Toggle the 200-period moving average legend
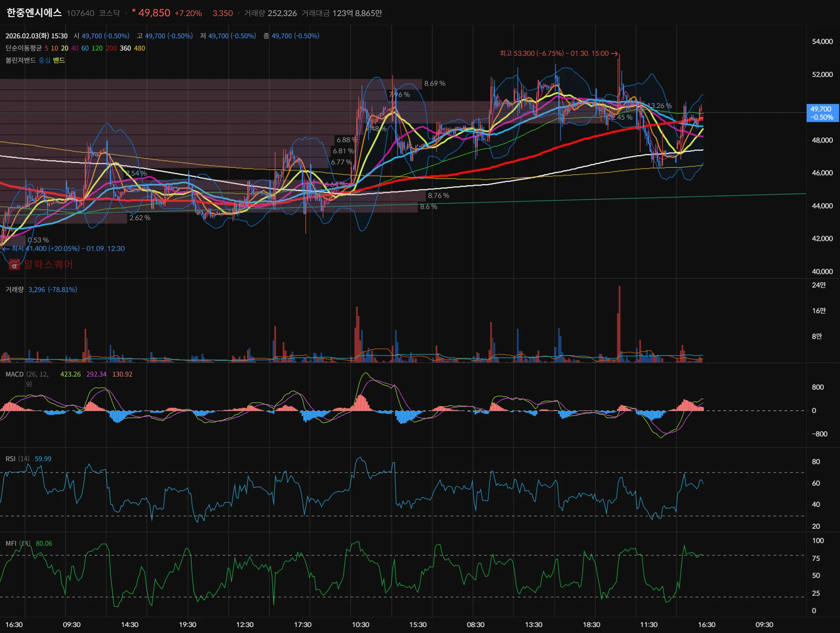 [111, 48]
